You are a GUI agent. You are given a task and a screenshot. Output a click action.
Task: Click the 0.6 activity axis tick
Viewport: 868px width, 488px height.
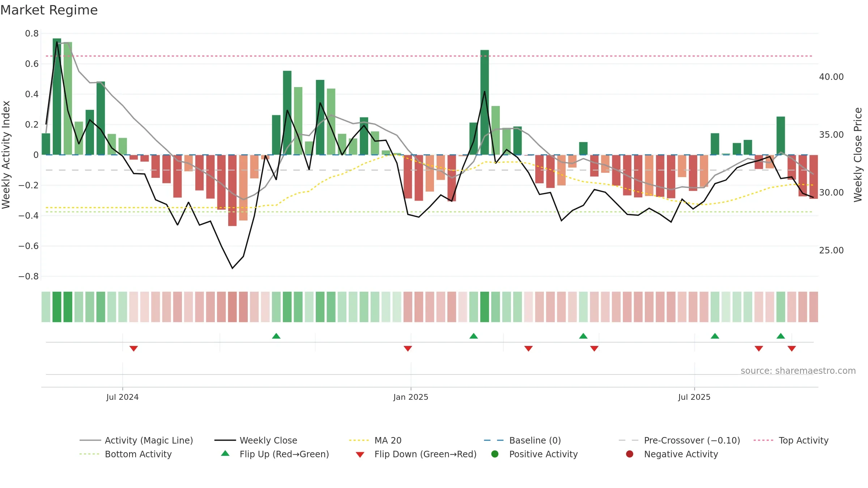32,64
